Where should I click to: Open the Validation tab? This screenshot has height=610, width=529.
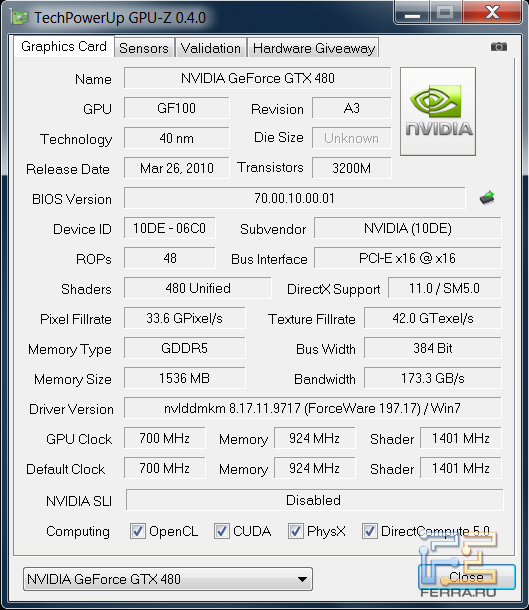click(211, 48)
